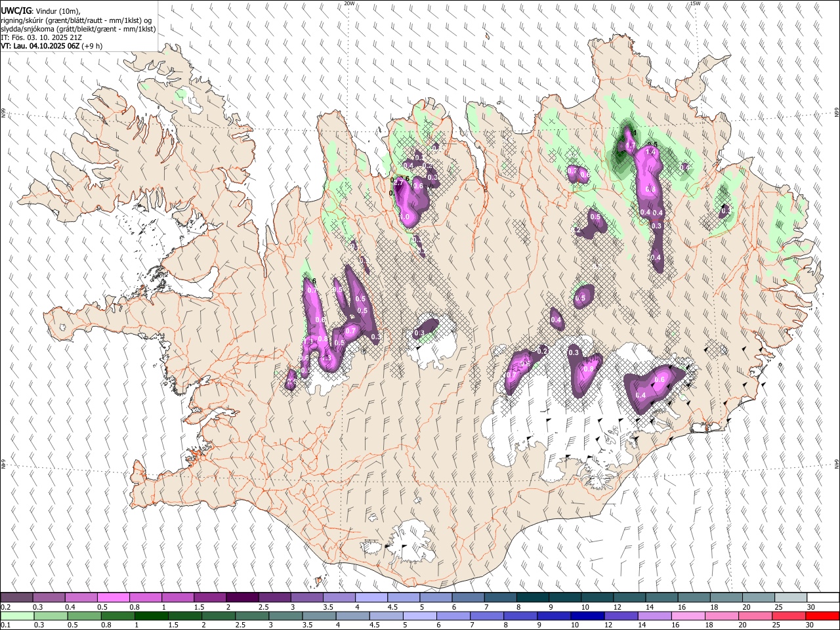Click the '1.4' precipitation value on the map
The image size is (840, 630).
[651, 152]
